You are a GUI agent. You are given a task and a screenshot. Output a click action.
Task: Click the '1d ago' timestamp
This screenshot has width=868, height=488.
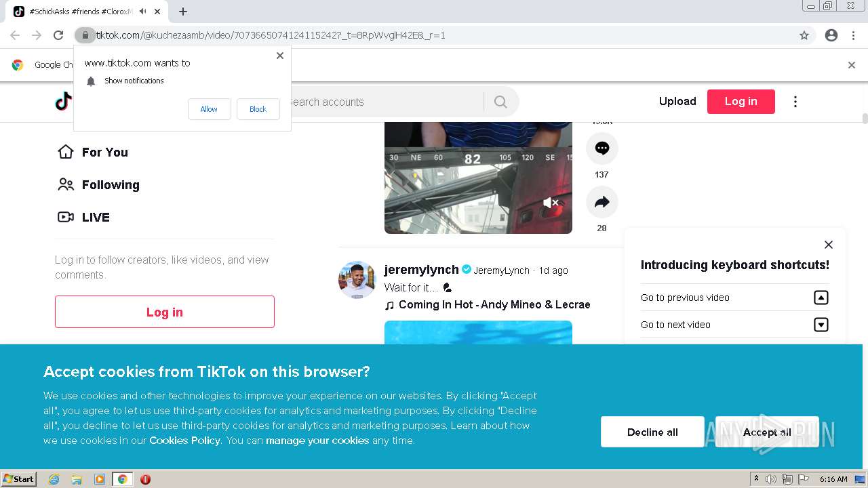click(x=553, y=270)
